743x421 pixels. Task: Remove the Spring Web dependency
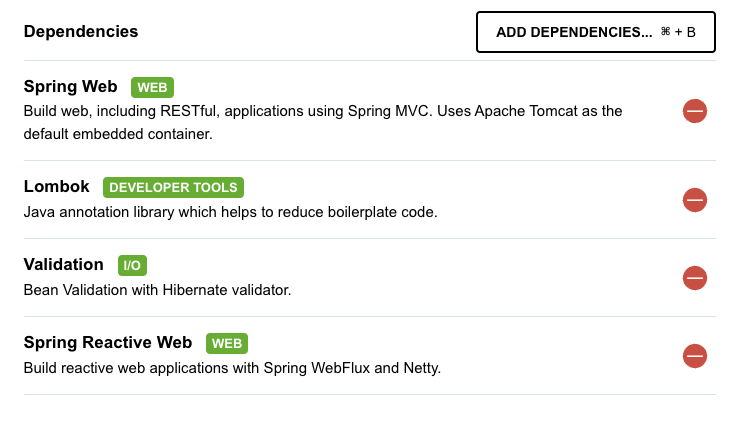(x=695, y=111)
